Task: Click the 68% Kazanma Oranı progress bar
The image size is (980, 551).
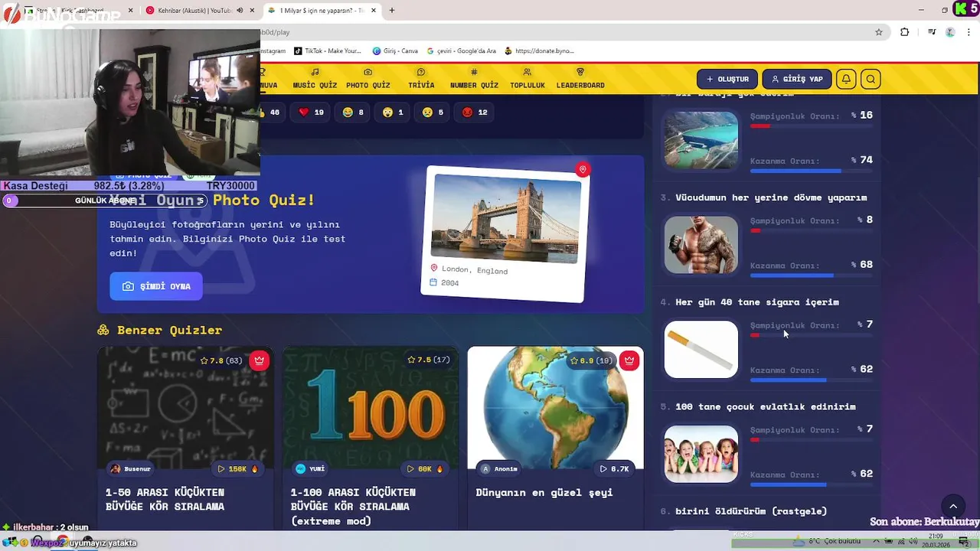Action: click(812, 275)
